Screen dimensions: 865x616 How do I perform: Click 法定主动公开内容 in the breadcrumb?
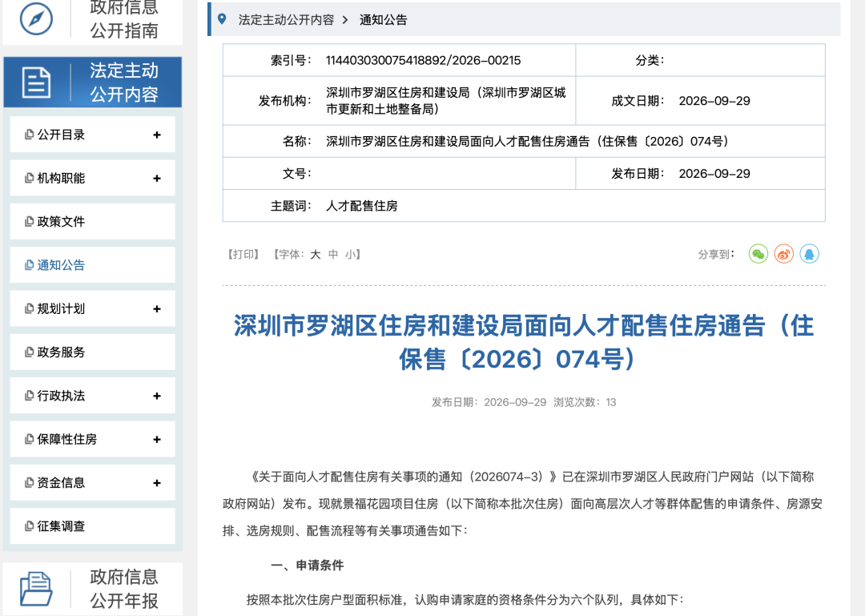[286, 20]
